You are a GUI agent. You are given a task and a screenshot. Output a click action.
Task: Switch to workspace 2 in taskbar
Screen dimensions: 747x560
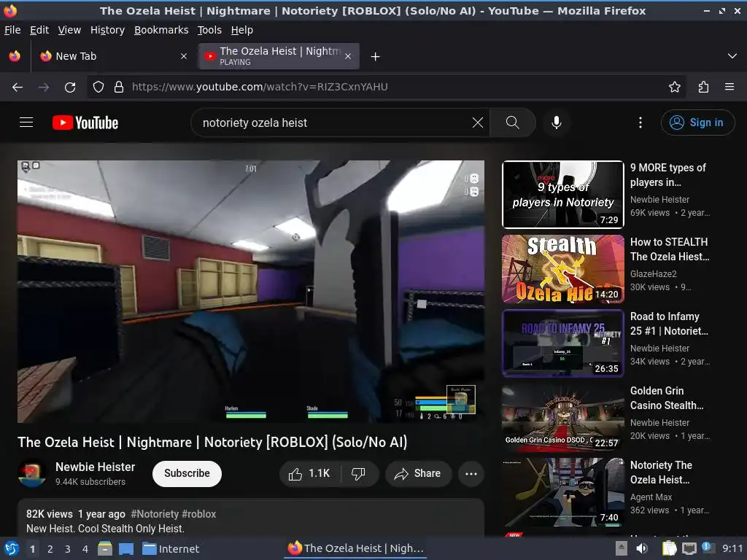(x=50, y=549)
